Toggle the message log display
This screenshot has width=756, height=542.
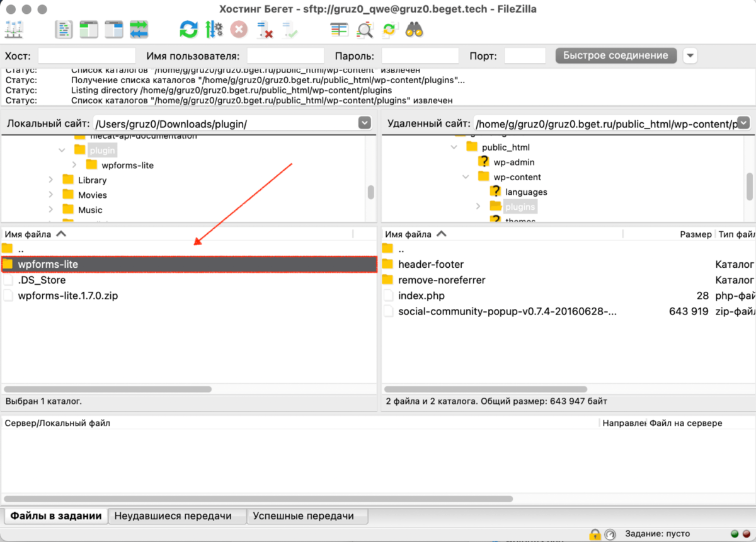tap(64, 29)
